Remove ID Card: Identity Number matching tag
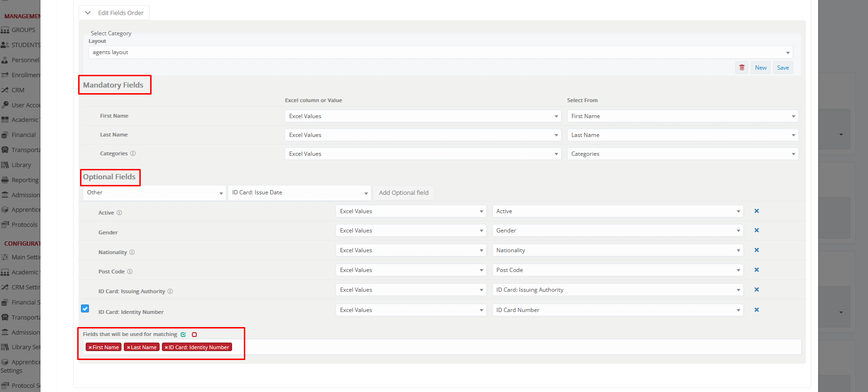 pos(166,348)
